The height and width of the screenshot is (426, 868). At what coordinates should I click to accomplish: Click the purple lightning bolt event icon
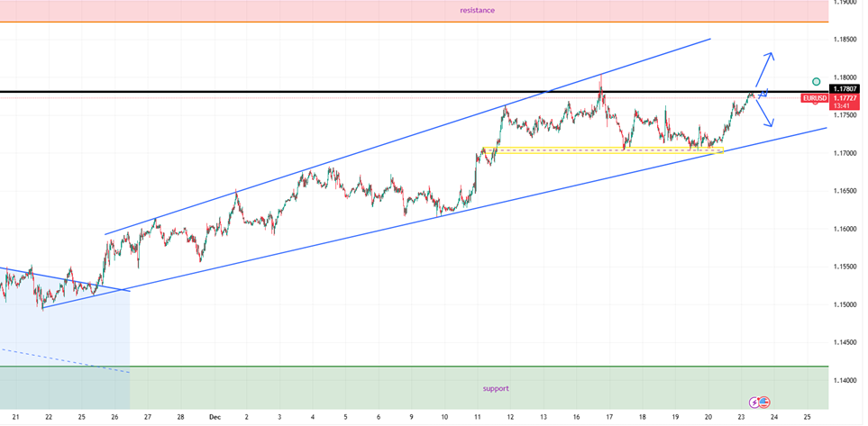coord(754,402)
